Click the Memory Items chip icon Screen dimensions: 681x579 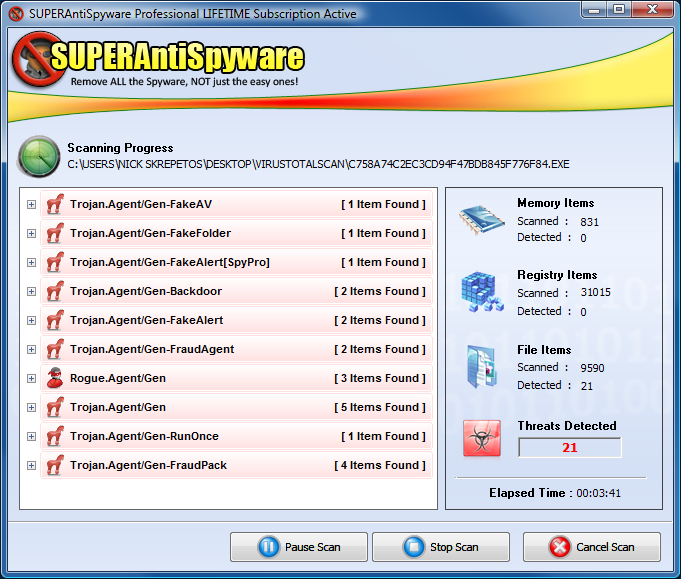coord(482,219)
